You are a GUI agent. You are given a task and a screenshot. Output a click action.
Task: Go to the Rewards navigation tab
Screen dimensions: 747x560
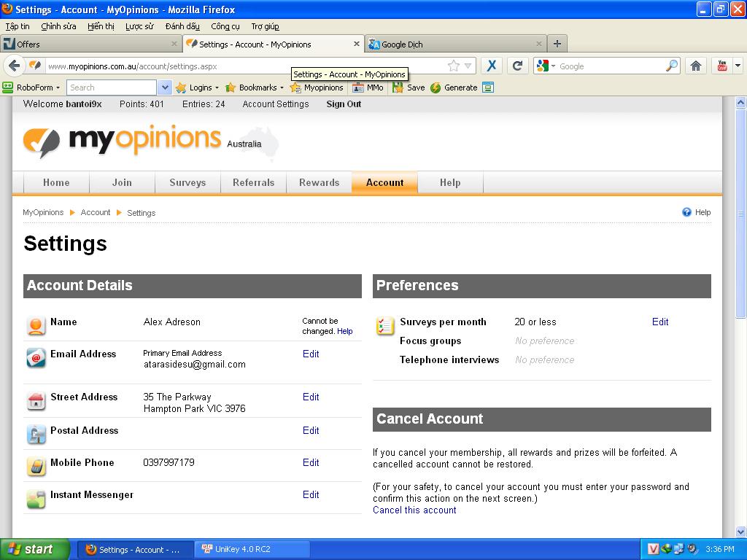[x=320, y=182]
